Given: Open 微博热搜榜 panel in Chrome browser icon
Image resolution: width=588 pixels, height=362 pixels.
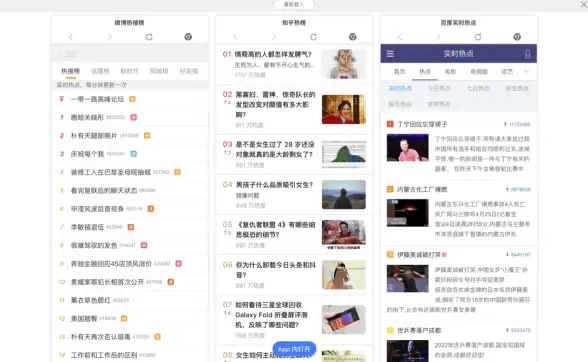Looking at the screenshot, I should coord(188,37).
